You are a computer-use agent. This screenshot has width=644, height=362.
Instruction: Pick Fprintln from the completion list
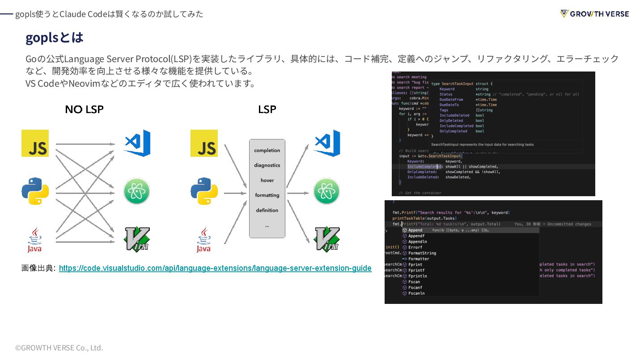click(417, 276)
